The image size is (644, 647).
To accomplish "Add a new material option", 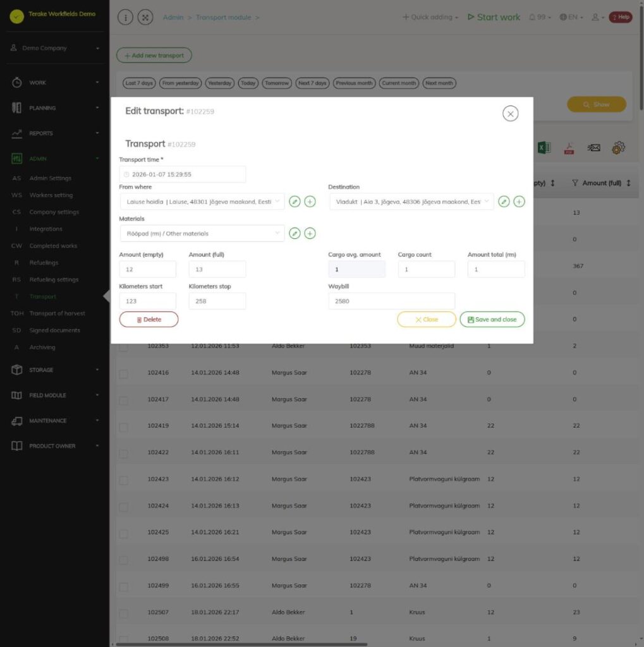I will pyautogui.click(x=310, y=233).
